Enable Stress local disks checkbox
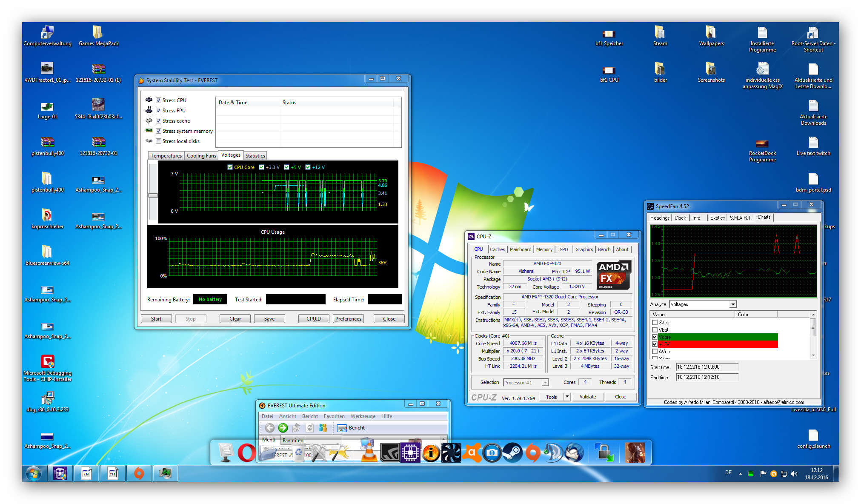The width and height of the screenshot is (861, 504). (x=158, y=141)
